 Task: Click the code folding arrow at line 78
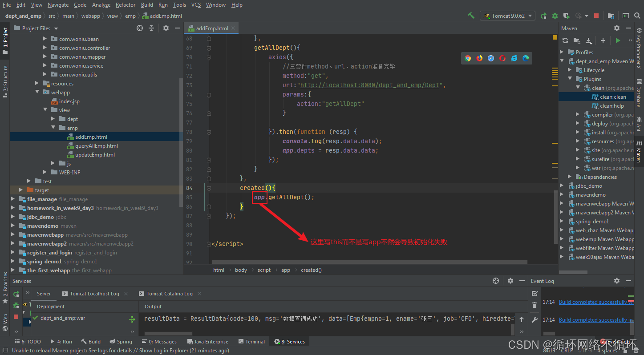click(x=209, y=132)
